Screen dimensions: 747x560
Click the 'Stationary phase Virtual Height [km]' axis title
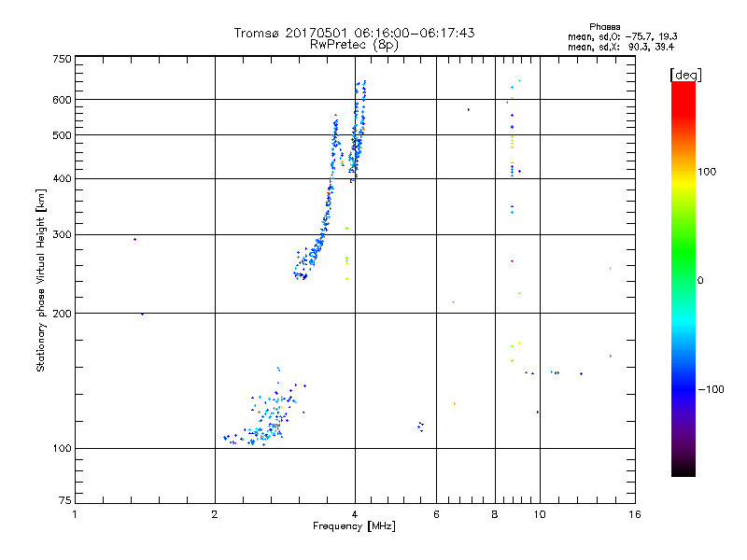40,280
